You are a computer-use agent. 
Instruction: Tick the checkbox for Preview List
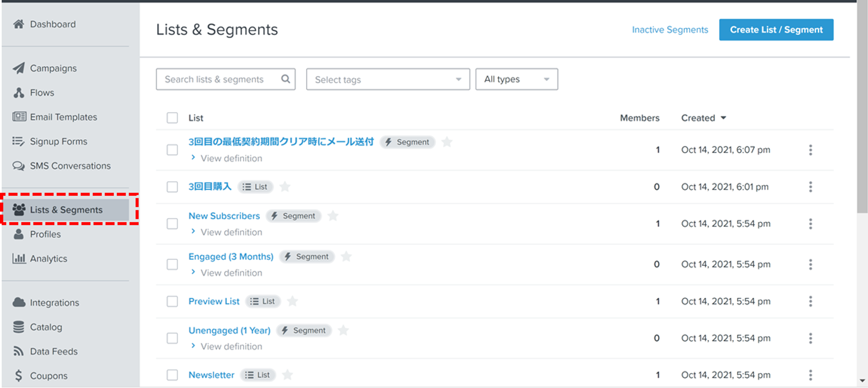172,302
